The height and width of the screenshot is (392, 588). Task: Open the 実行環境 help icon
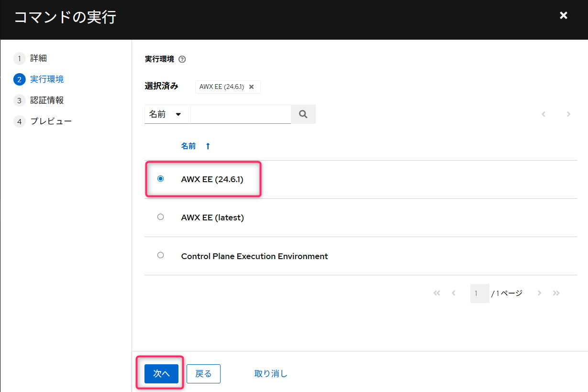[182, 60]
